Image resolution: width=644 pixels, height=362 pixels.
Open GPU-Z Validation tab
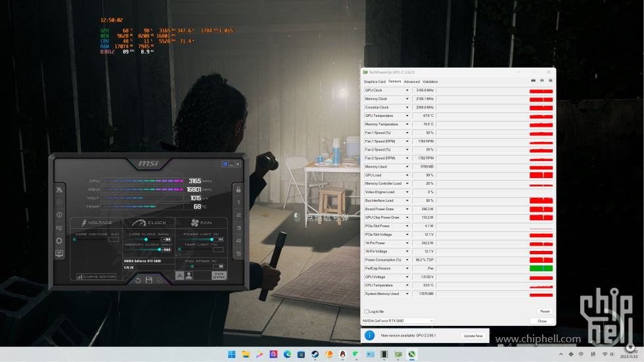point(430,81)
